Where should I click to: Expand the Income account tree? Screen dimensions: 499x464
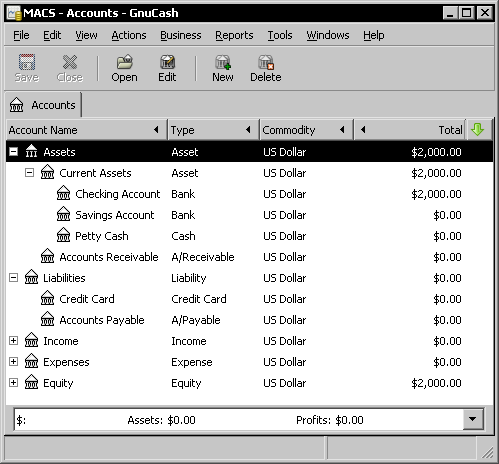pos(13,341)
